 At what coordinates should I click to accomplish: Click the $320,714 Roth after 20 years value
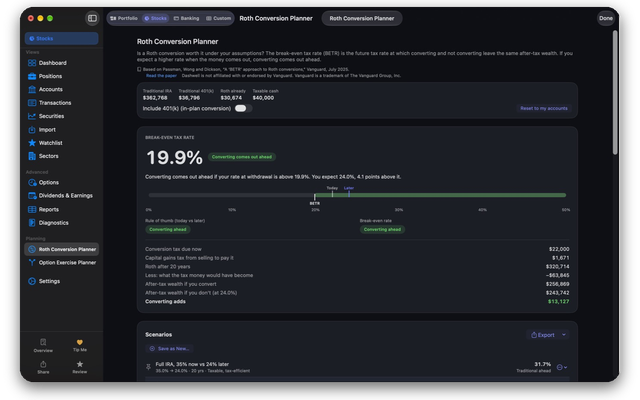click(558, 267)
